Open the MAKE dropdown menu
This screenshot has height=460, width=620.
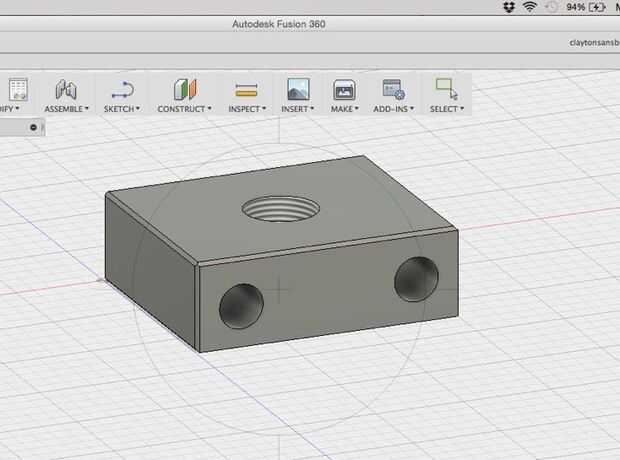click(344, 109)
